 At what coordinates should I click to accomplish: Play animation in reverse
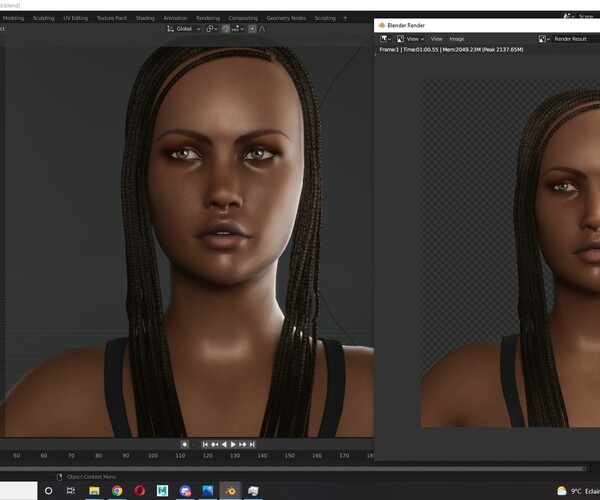(224, 444)
